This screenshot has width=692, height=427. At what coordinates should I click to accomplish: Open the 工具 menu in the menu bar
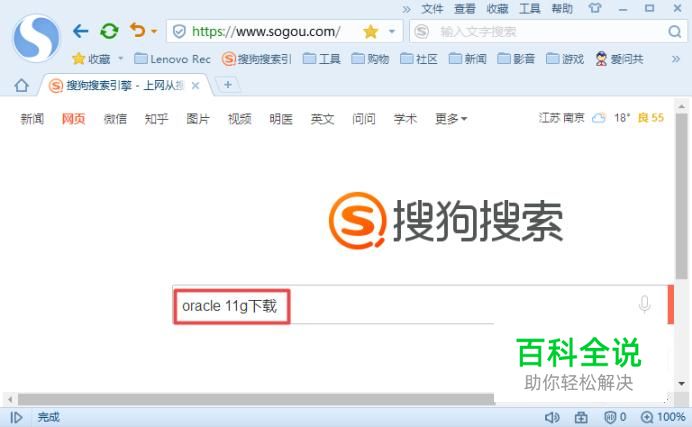click(530, 8)
